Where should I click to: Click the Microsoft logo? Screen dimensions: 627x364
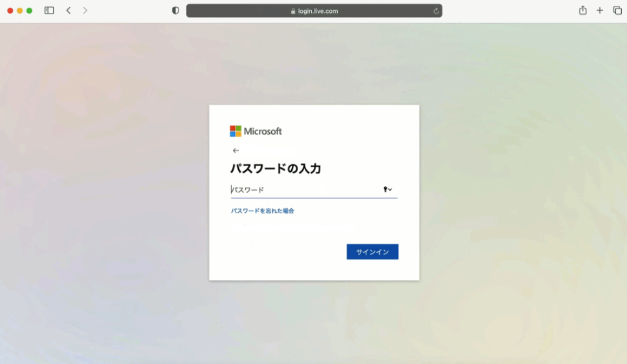256,131
